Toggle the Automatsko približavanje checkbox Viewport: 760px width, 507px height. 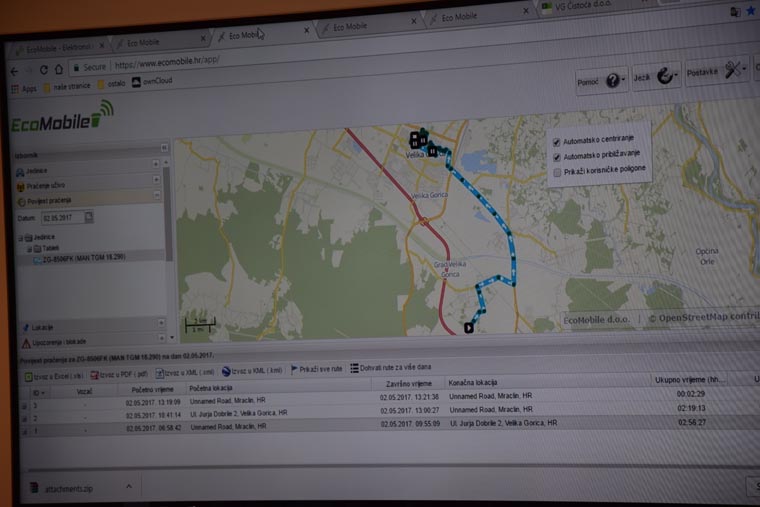point(557,157)
